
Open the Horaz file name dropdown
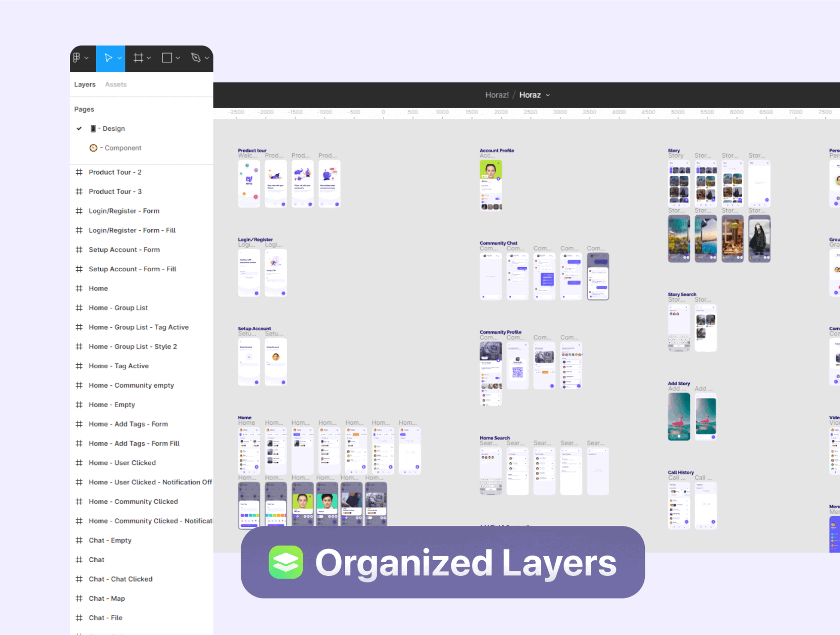pyautogui.click(x=548, y=95)
